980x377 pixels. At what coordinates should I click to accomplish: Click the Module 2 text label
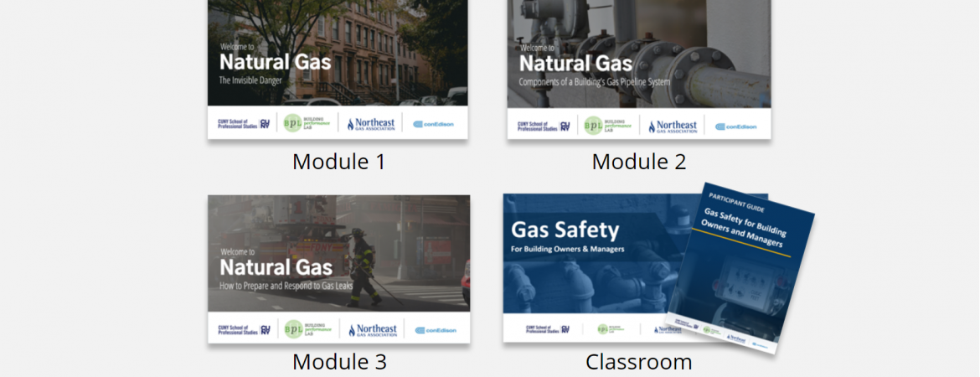pos(638,161)
